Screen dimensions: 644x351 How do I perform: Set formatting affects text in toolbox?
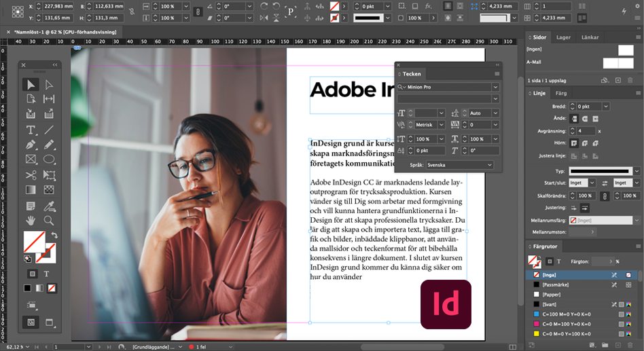click(46, 274)
